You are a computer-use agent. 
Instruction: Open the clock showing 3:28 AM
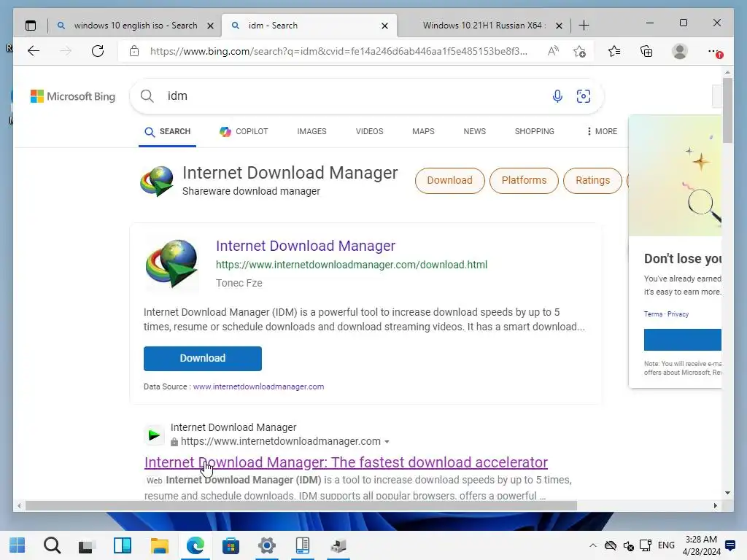click(x=701, y=545)
